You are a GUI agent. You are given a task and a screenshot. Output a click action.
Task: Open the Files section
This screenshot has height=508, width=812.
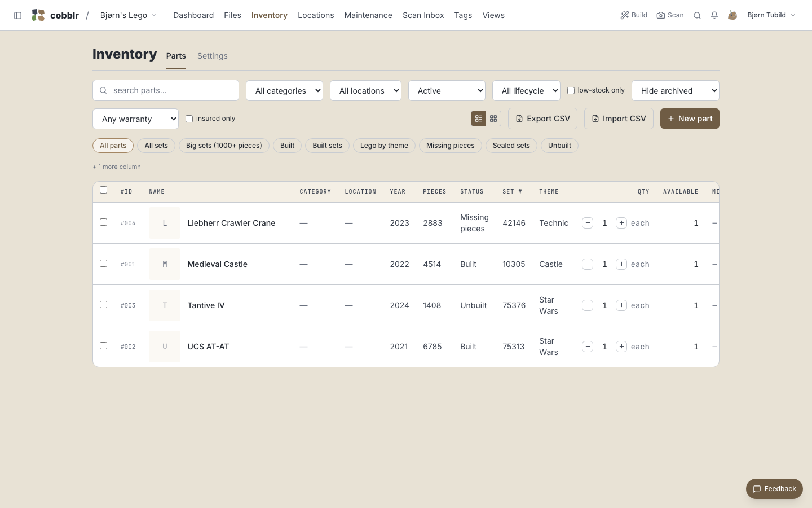[232, 15]
